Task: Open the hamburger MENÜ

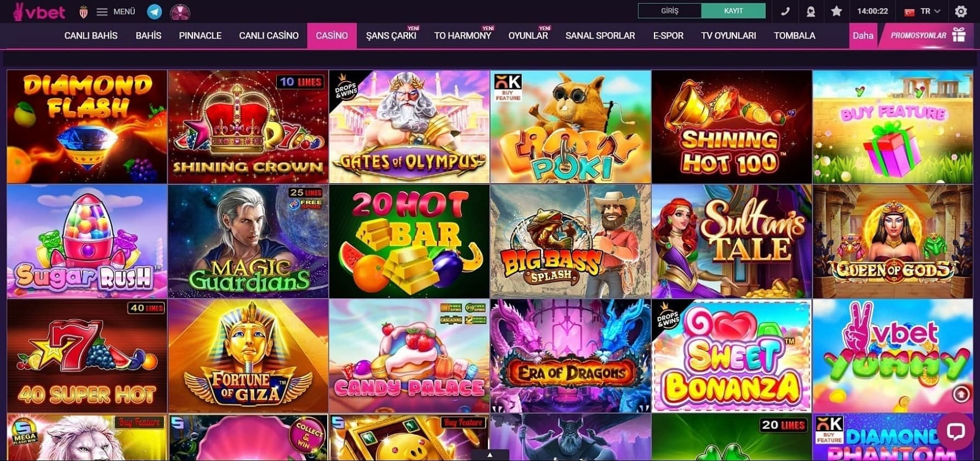Action: coord(116,12)
